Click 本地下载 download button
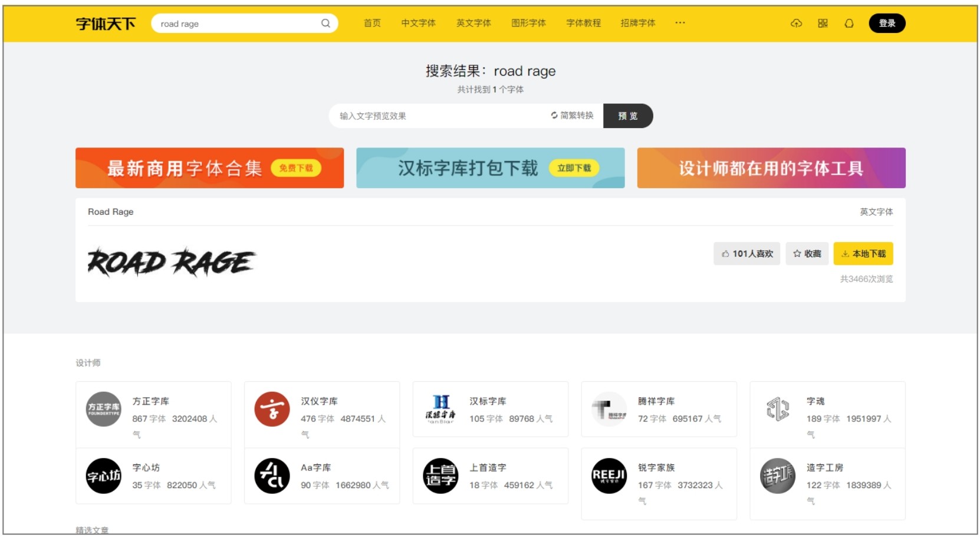Viewport: 980px width, 537px height. point(863,254)
